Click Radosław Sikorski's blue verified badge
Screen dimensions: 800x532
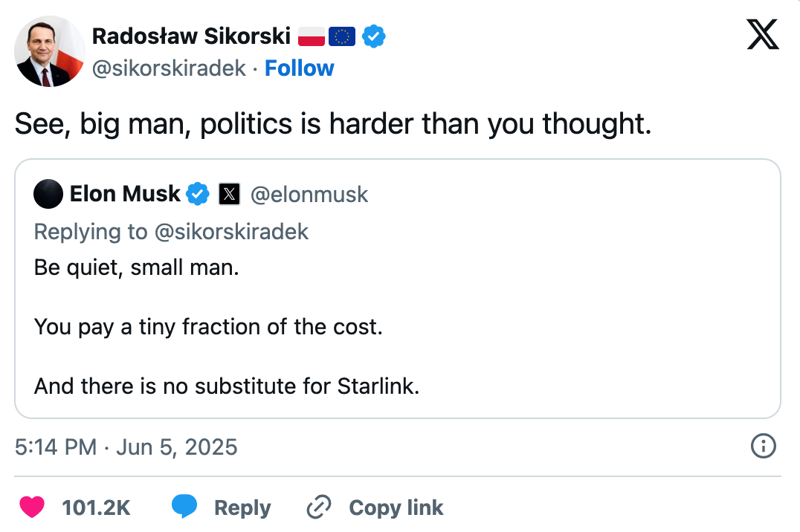tap(373, 35)
